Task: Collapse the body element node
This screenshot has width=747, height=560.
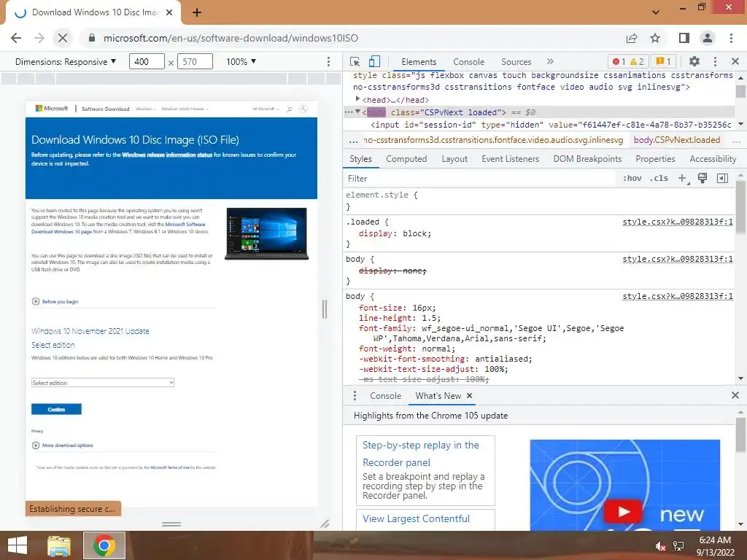Action: click(x=357, y=112)
